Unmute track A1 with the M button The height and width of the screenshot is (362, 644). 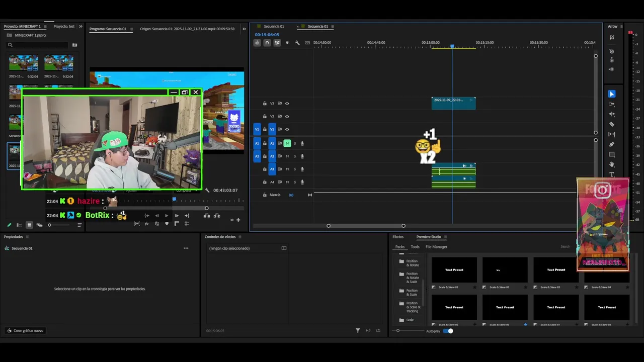[x=287, y=143]
